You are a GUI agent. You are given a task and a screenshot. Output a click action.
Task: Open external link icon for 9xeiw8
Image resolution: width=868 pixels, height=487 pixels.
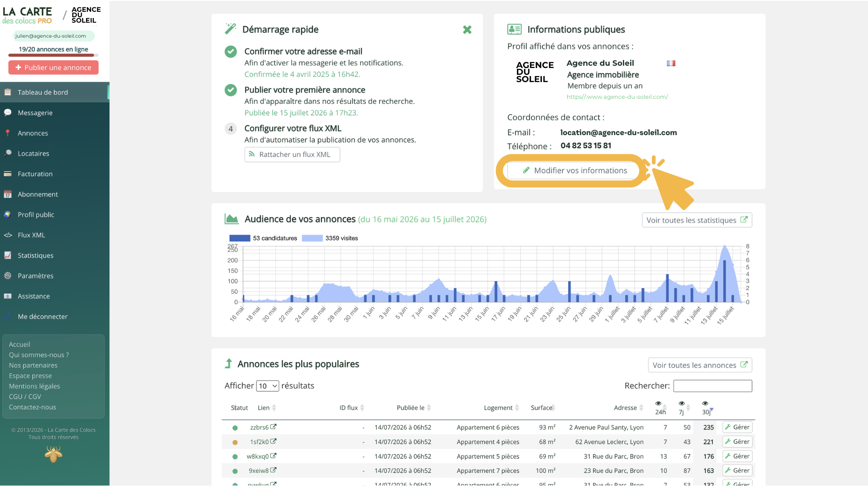(x=274, y=470)
